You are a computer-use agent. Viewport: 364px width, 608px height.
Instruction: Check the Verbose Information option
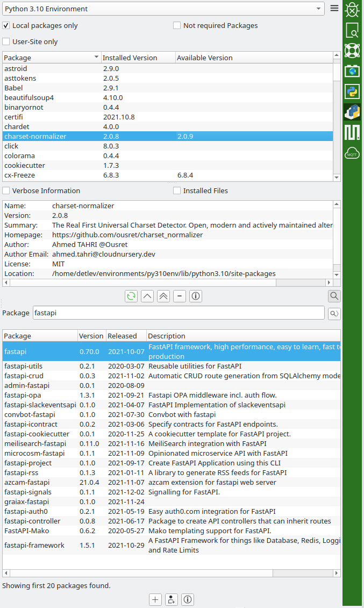(x=6, y=191)
